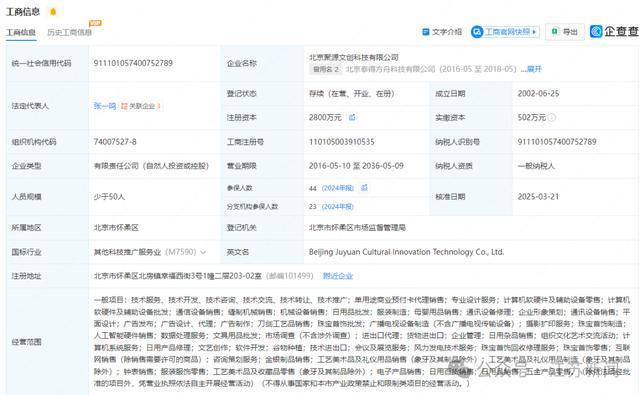Select paid-in capital 502万元

point(531,118)
